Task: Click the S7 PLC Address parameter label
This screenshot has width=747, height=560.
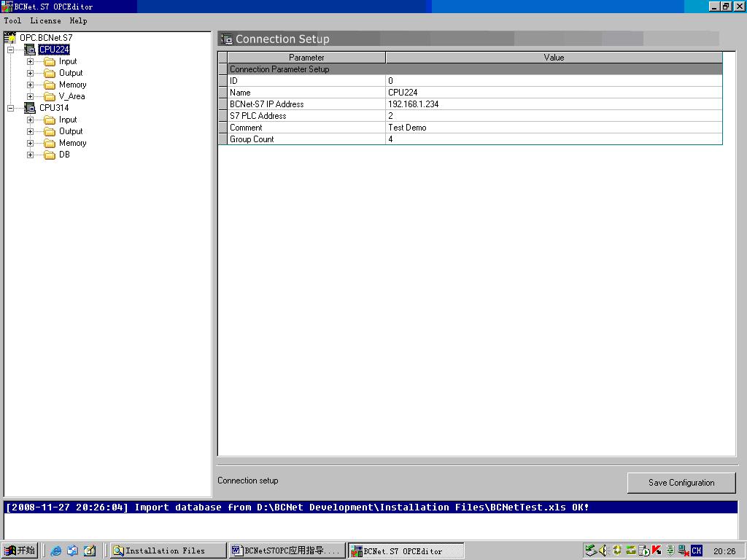Action: coord(258,116)
